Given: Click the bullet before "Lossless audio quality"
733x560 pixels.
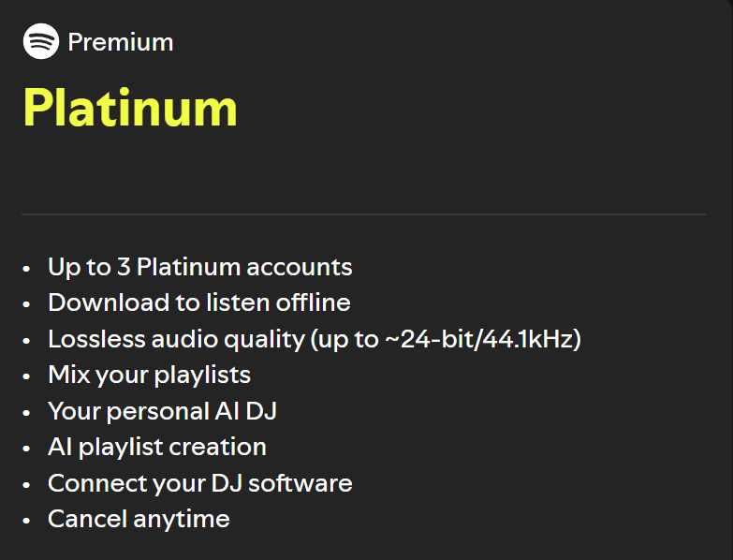Looking at the screenshot, I should 26,341.
